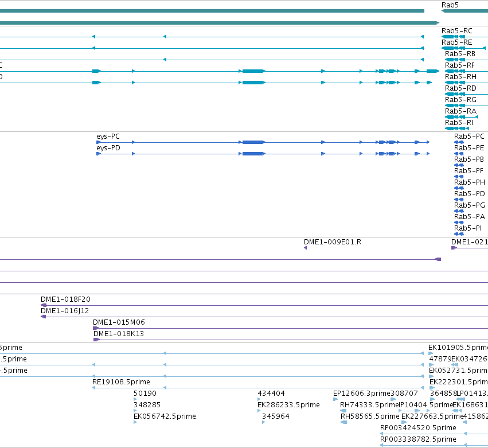Click the EK052731.5prime EST label
The width and height of the screenshot is (488, 448).
[458, 370]
